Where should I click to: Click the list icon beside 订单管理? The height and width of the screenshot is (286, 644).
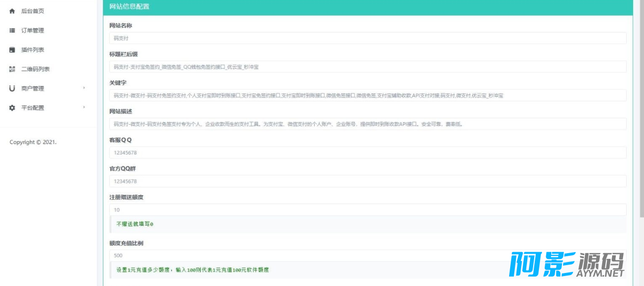click(x=12, y=30)
